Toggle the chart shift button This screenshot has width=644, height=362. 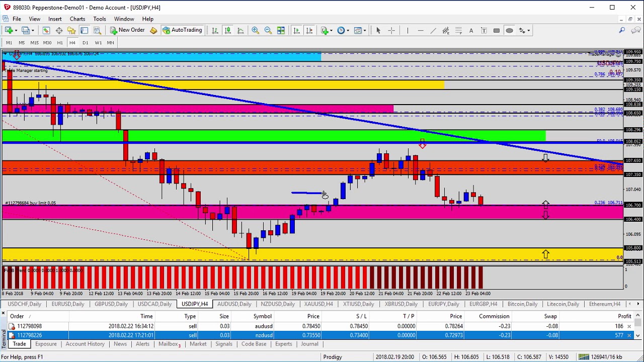point(309,30)
